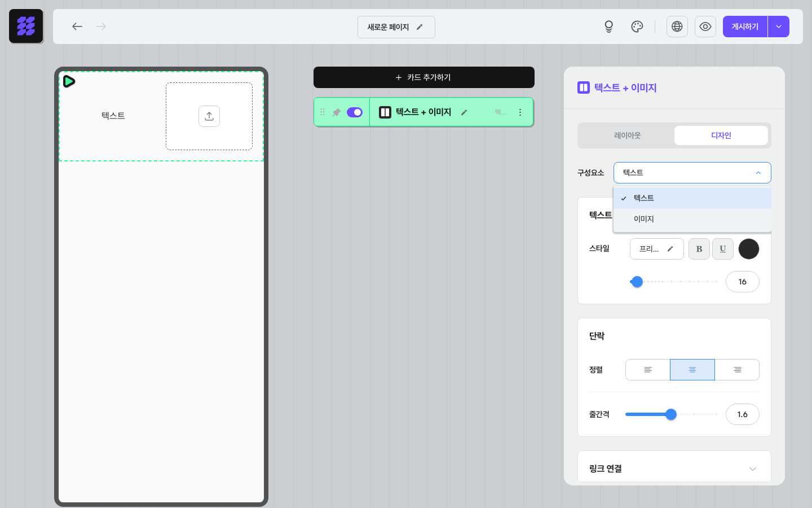The image size is (812, 508).
Task: Open the 프리... style preset selector
Action: 657,249
